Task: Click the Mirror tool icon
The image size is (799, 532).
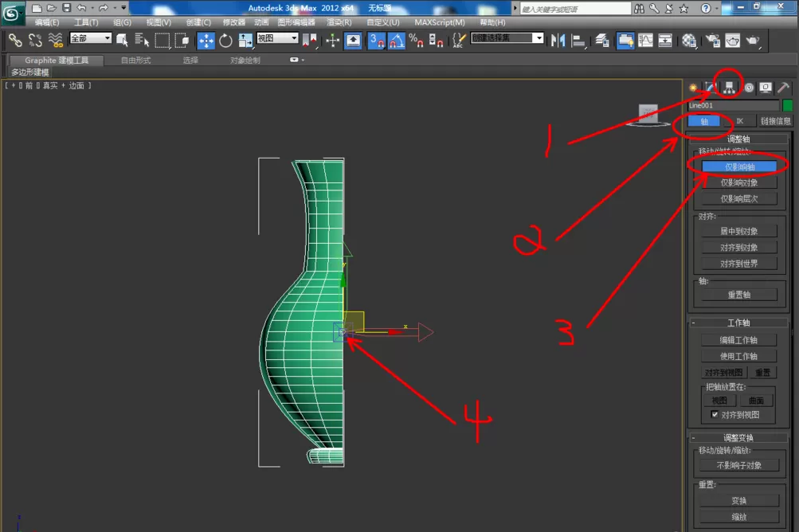Action: [x=558, y=41]
